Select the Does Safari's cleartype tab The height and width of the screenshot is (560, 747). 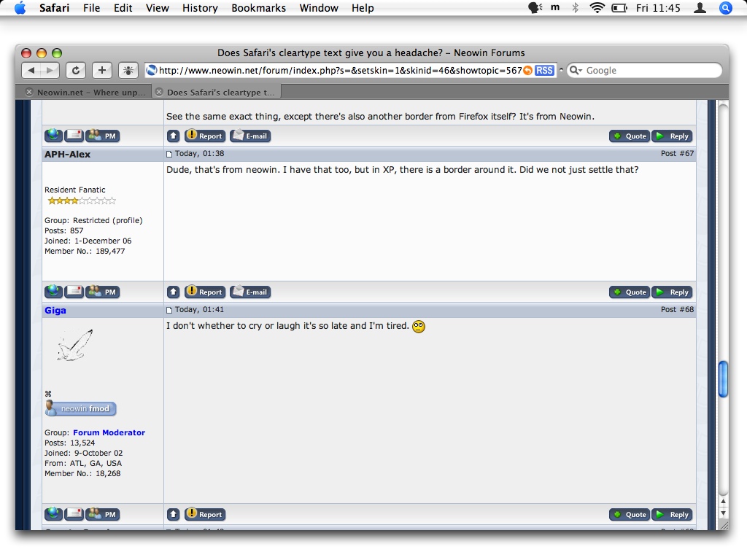coord(217,92)
